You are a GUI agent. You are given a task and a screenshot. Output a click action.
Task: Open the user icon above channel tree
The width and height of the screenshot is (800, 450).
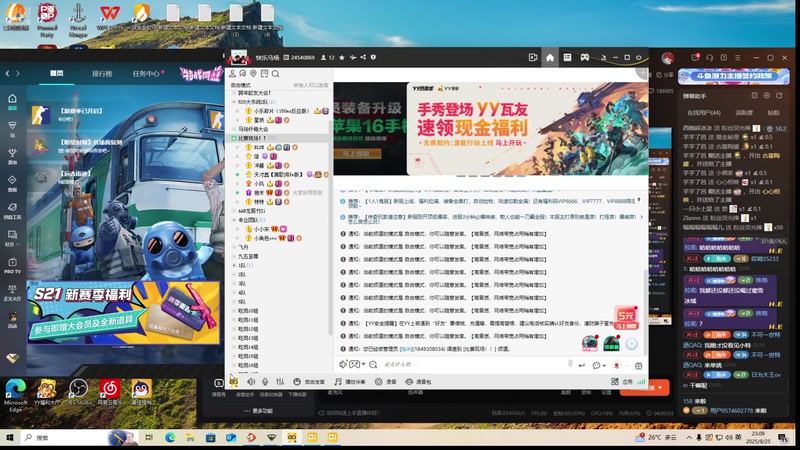(232, 74)
